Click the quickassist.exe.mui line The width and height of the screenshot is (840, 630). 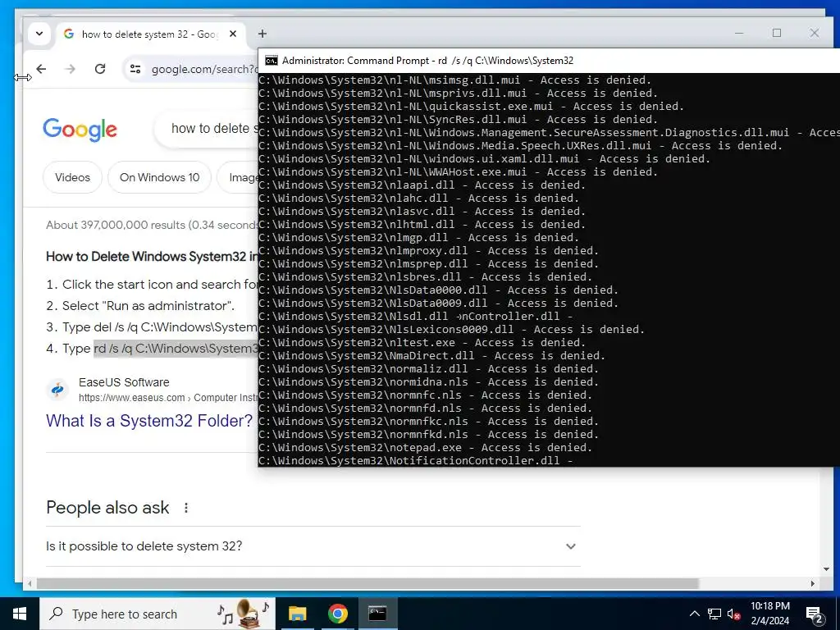pos(471,107)
